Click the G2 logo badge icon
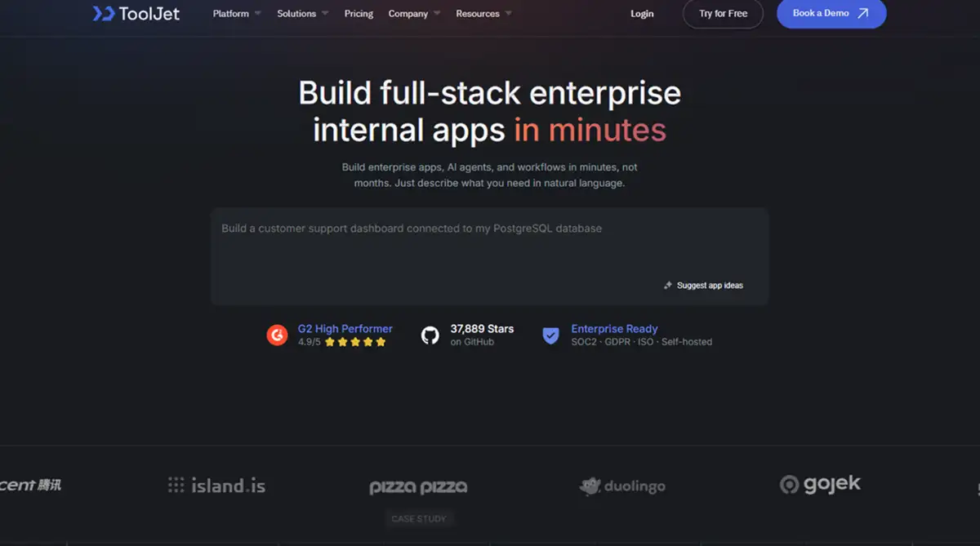 [277, 335]
